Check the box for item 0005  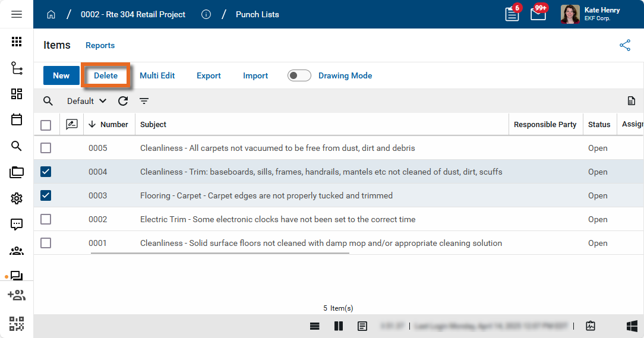coord(46,148)
